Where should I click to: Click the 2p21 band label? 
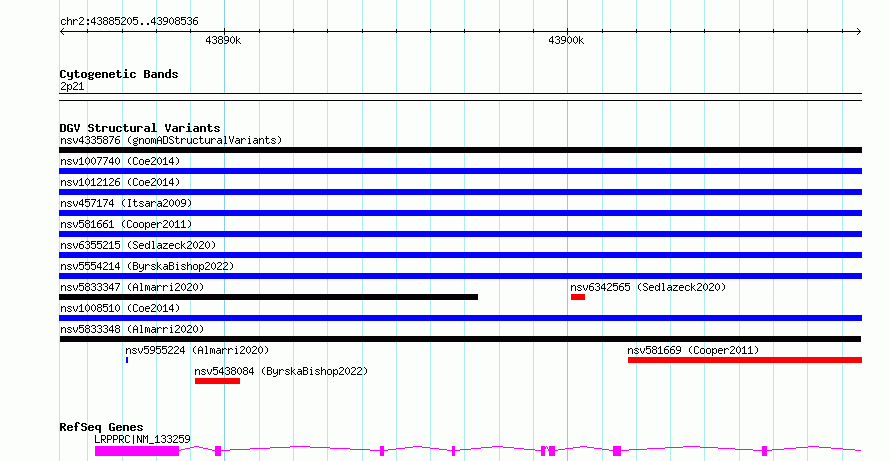pos(72,87)
